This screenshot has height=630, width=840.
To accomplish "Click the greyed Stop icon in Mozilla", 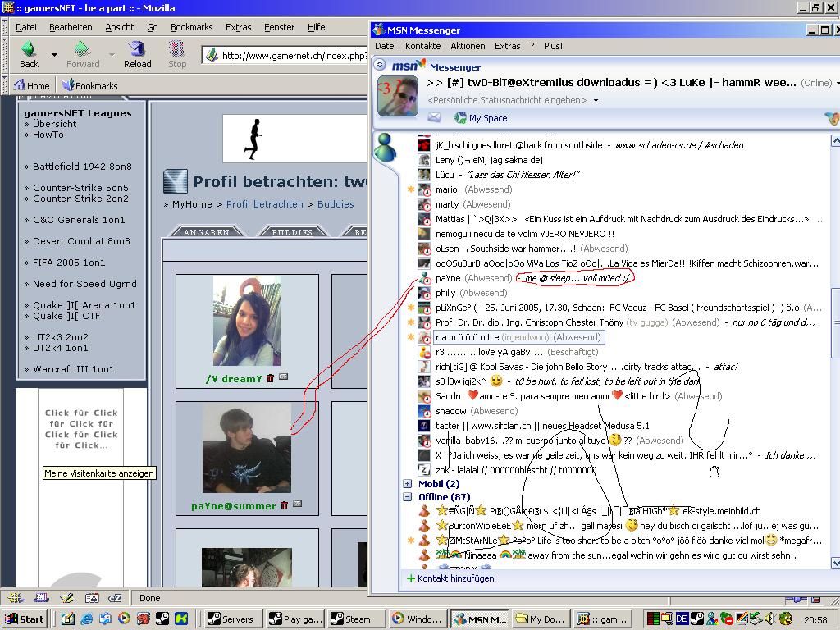I will pyautogui.click(x=177, y=48).
